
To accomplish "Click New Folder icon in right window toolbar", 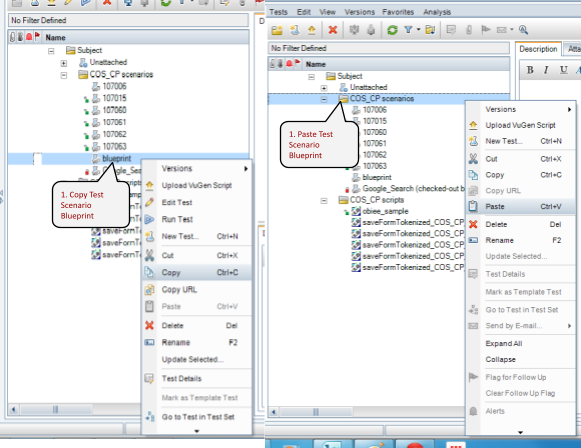I will tap(277, 30).
